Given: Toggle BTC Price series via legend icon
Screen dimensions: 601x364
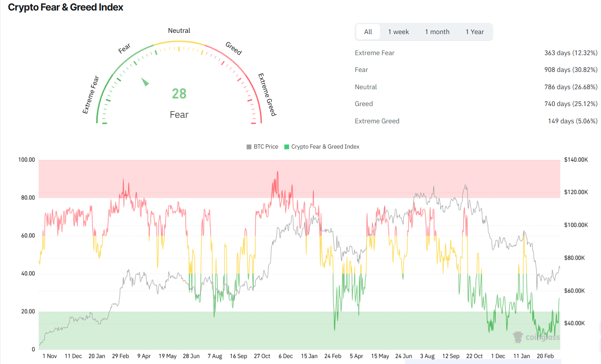Looking at the screenshot, I should coord(249,146).
